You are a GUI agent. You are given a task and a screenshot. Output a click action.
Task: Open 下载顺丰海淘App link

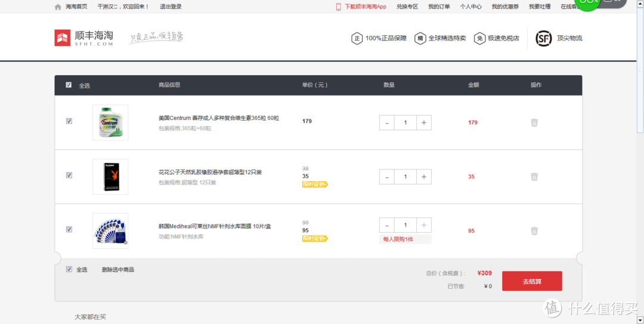[365, 7]
